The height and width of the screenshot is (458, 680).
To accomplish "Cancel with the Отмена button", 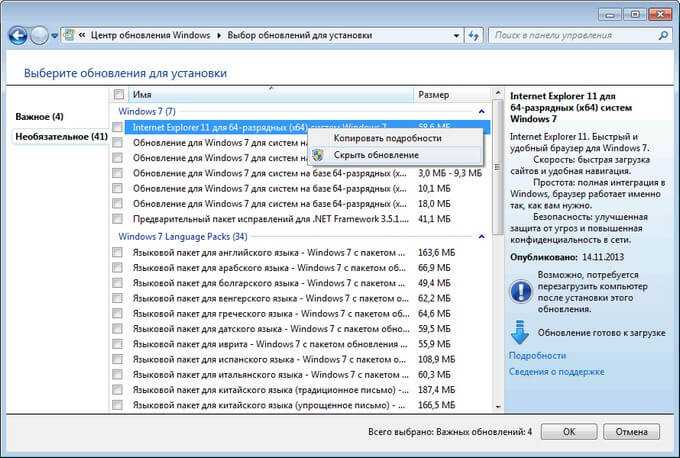I will (x=631, y=432).
